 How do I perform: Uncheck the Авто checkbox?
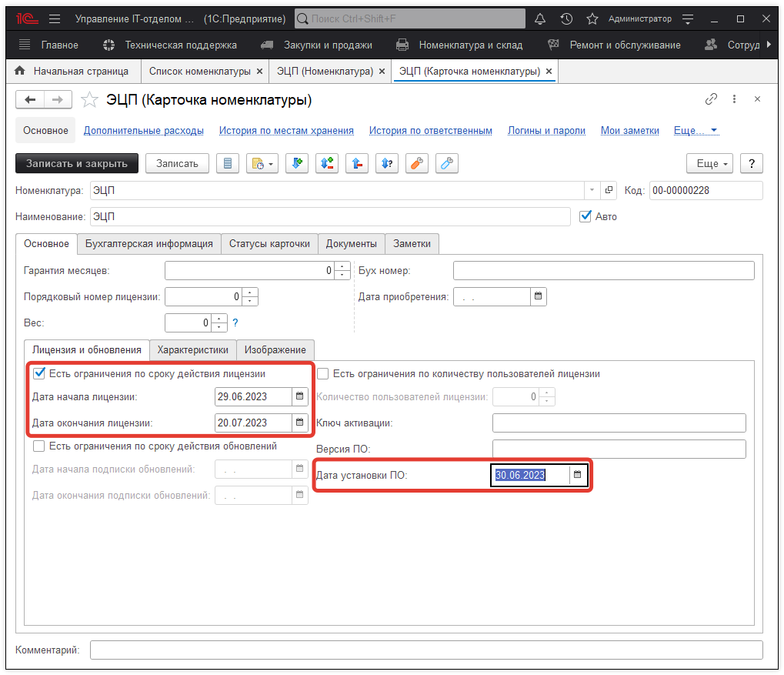pyautogui.click(x=585, y=216)
